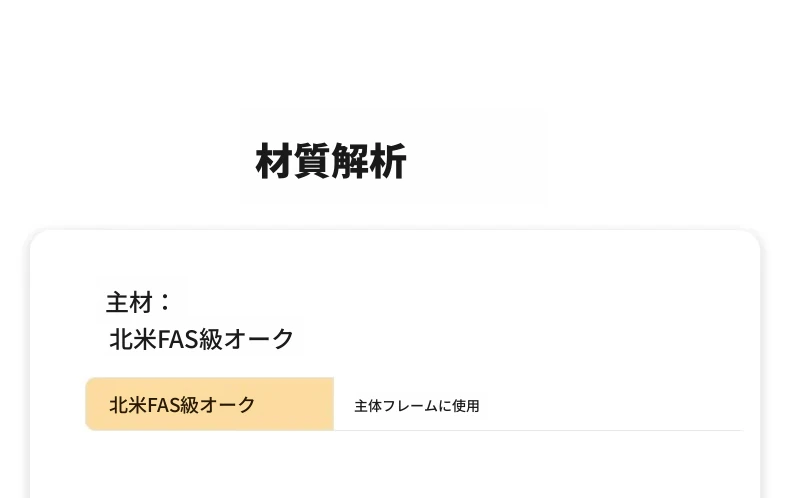Screen dimensions: 790x498
Task: Click the divider line under 主体フレームに使用
Action: click(x=538, y=431)
